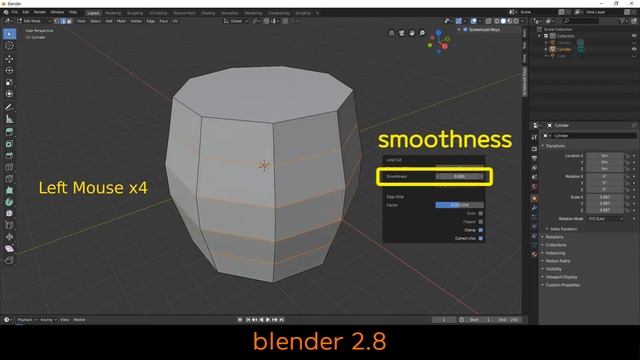The height and width of the screenshot is (360, 640).
Task: Select the Move tool
Action: [9, 59]
